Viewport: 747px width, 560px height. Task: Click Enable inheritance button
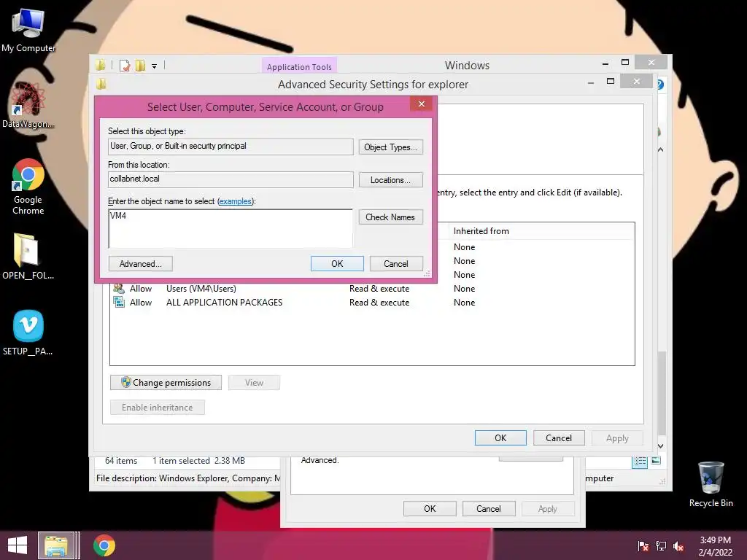point(158,408)
